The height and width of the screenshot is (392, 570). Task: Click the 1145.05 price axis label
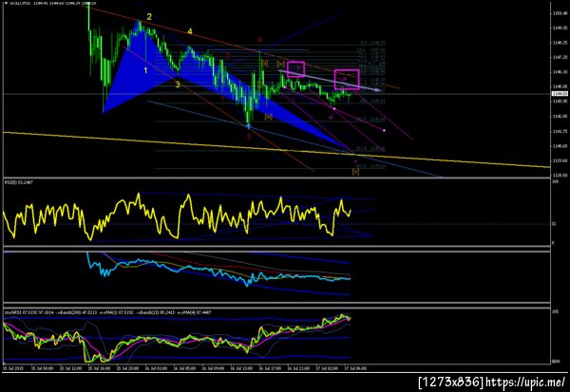click(x=560, y=86)
